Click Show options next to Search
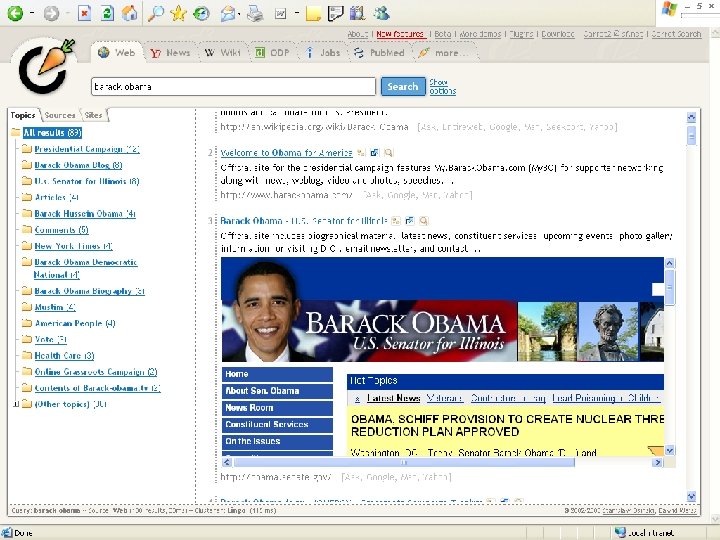 point(443,86)
